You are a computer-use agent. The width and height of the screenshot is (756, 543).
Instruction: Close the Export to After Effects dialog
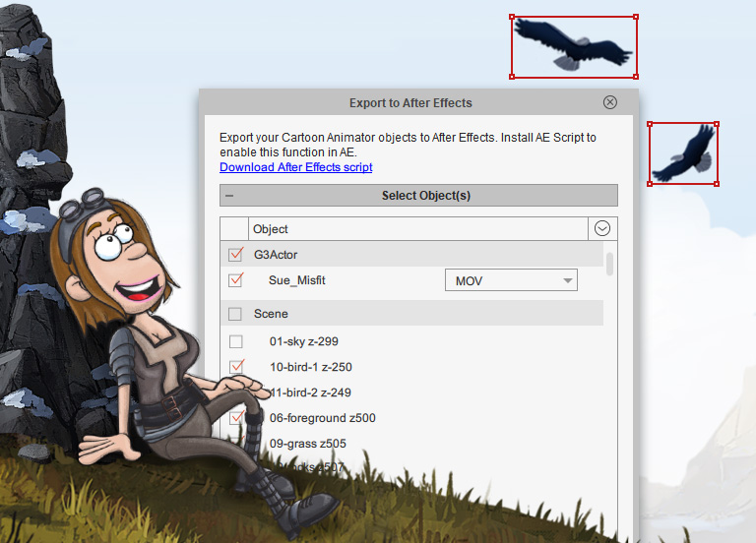click(610, 102)
